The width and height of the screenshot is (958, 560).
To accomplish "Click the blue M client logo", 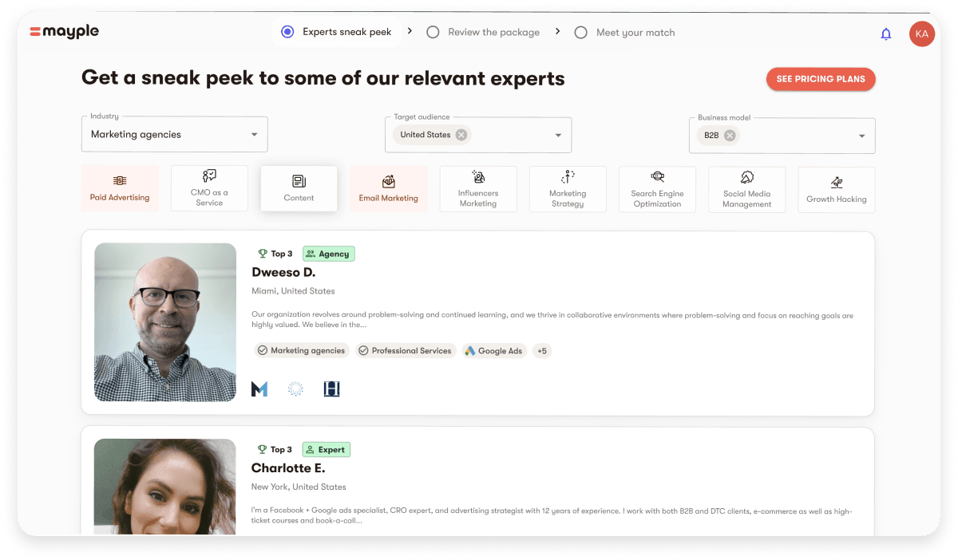I will click(x=259, y=388).
